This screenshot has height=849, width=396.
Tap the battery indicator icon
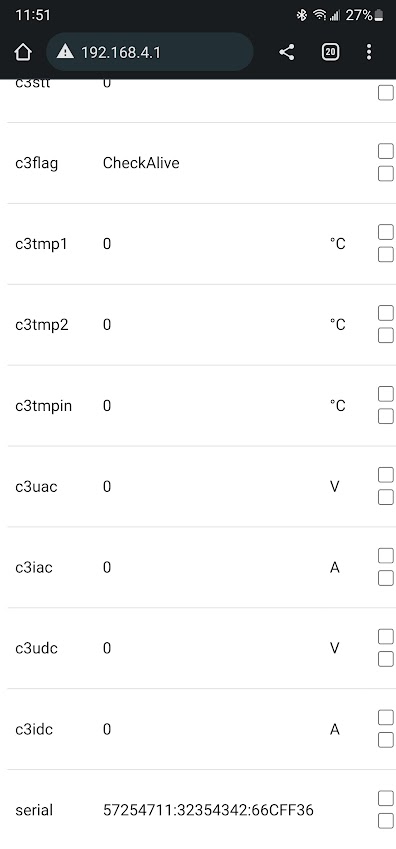pos(379,15)
